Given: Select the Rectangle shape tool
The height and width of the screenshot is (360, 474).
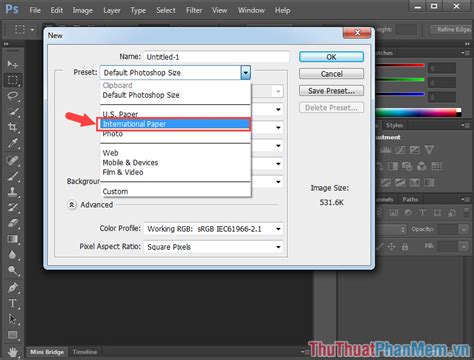Looking at the screenshot, I should point(13,335).
